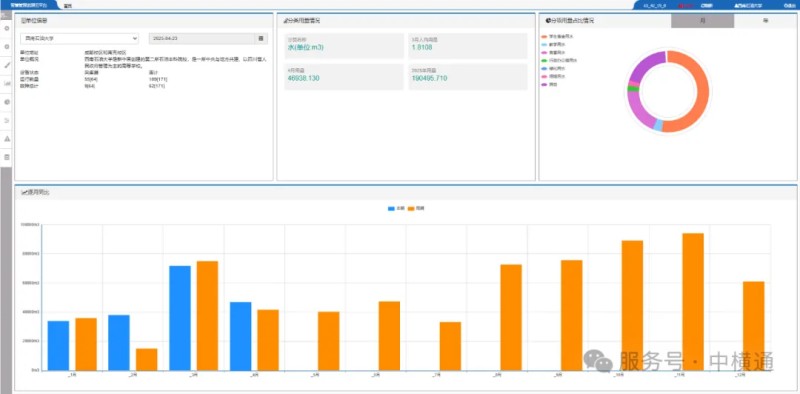Click the tallest orange bar for month 11
Screen dimensions: 800x394
[693, 302]
